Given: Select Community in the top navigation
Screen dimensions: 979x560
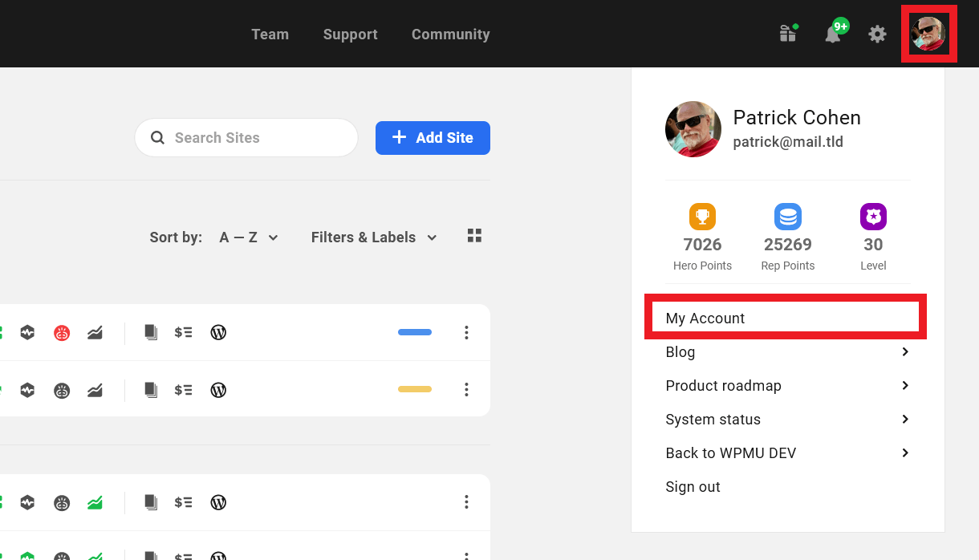Looking at the screenshot, I should tap(450, 34).
